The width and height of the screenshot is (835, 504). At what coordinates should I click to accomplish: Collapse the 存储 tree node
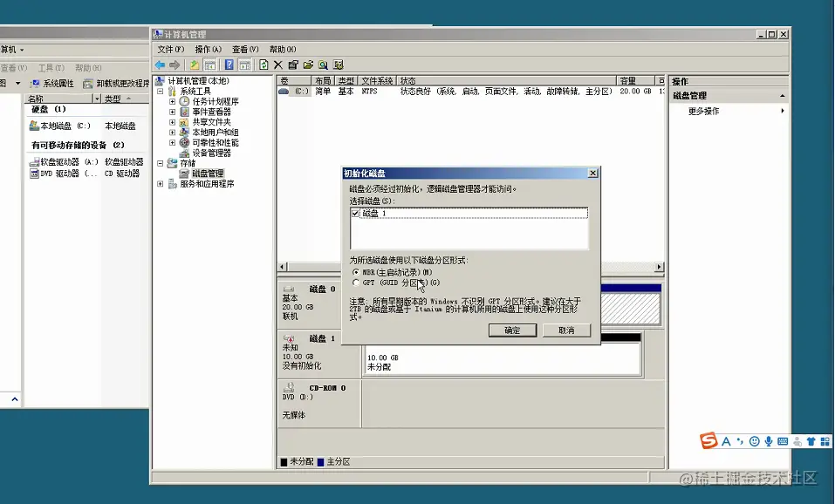(160, 163)
